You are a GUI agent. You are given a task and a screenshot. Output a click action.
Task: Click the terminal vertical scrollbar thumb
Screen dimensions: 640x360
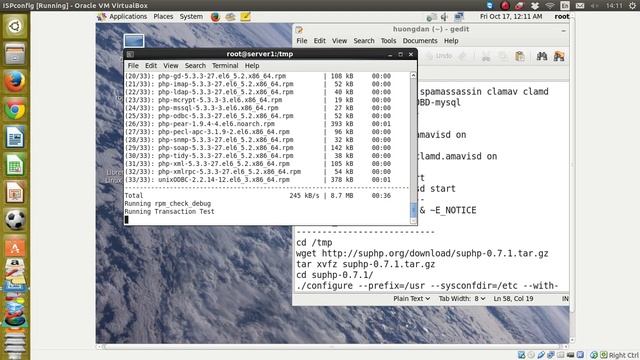(x=413, y=210)
